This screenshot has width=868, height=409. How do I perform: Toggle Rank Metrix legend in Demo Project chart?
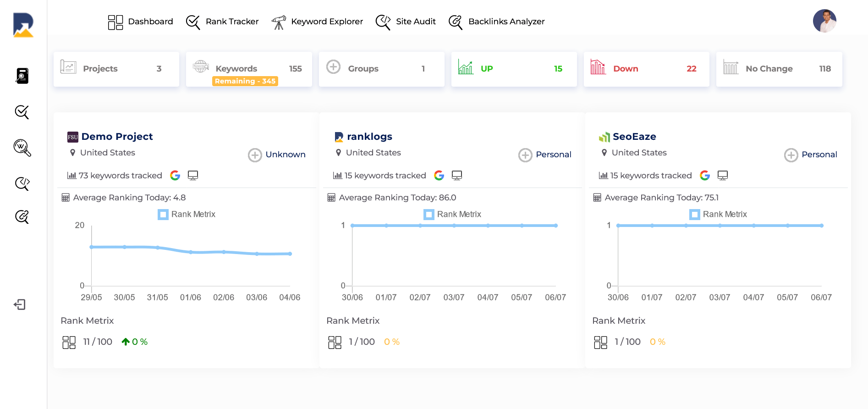(x=187, y=214)
